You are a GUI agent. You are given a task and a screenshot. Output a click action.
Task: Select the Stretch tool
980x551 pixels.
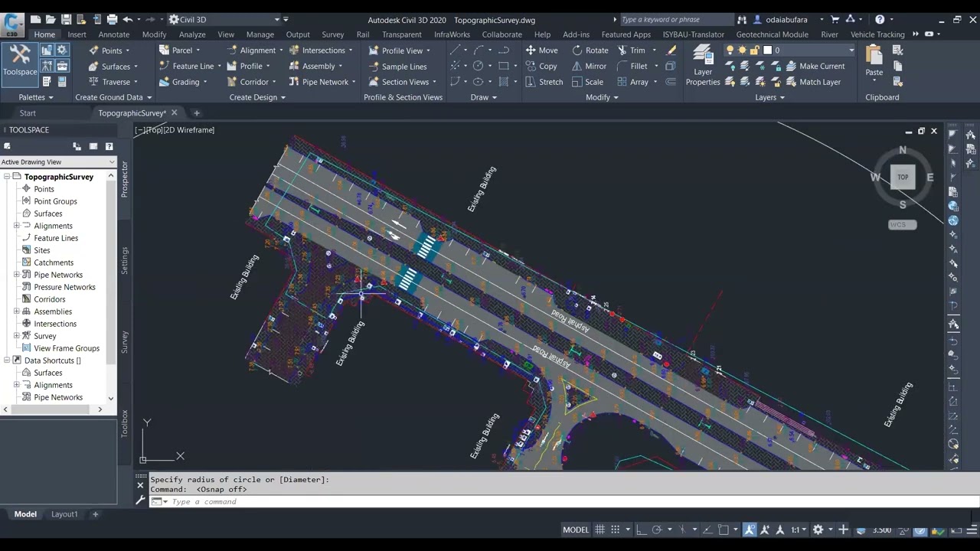[x=544, y=82]
